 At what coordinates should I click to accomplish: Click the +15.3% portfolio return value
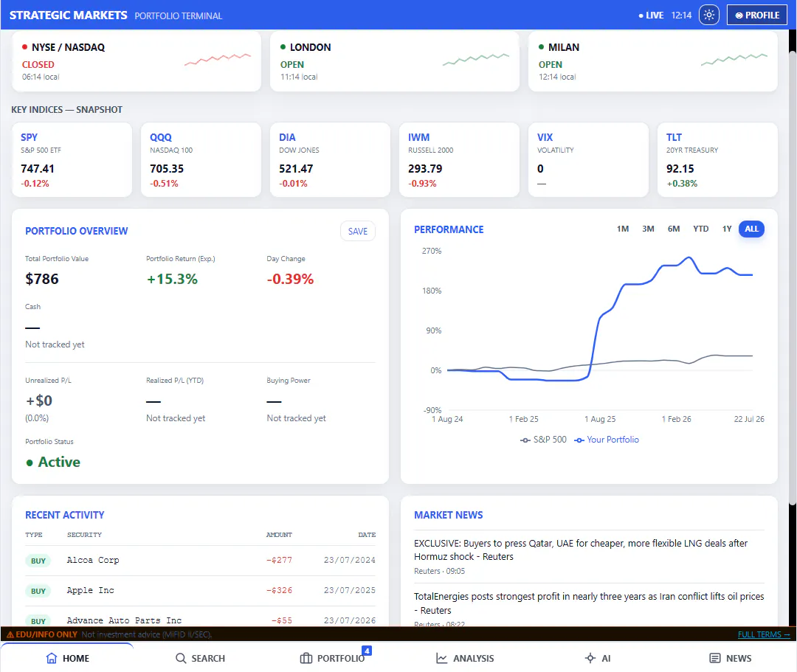click(x=172, y=279)
